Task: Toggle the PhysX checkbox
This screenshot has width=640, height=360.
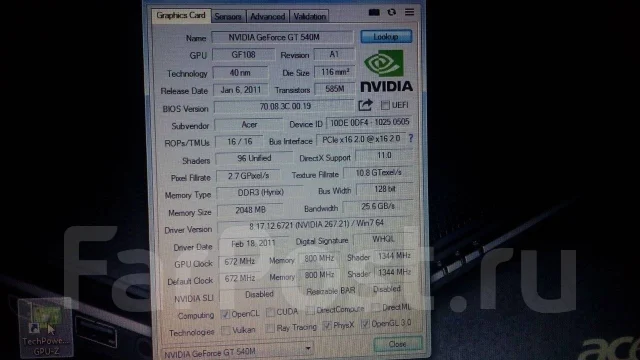Action: pyautogui.click(x=327, y=326)
